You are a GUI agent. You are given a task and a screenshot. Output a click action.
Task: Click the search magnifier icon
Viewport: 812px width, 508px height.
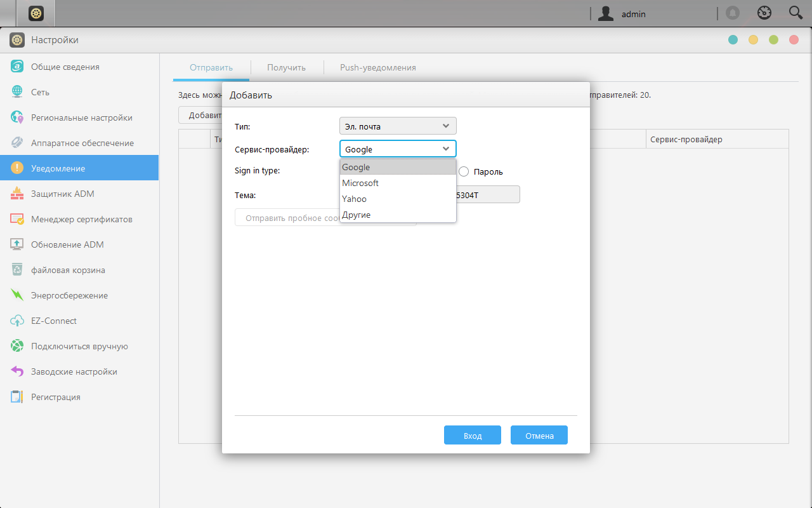(796, 13)
